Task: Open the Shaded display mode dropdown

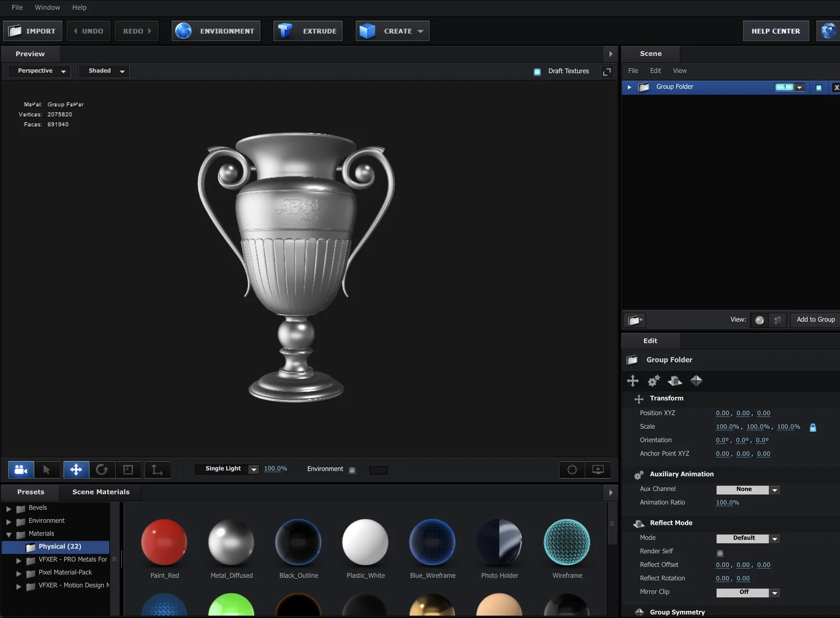Action: pos(104,71)
